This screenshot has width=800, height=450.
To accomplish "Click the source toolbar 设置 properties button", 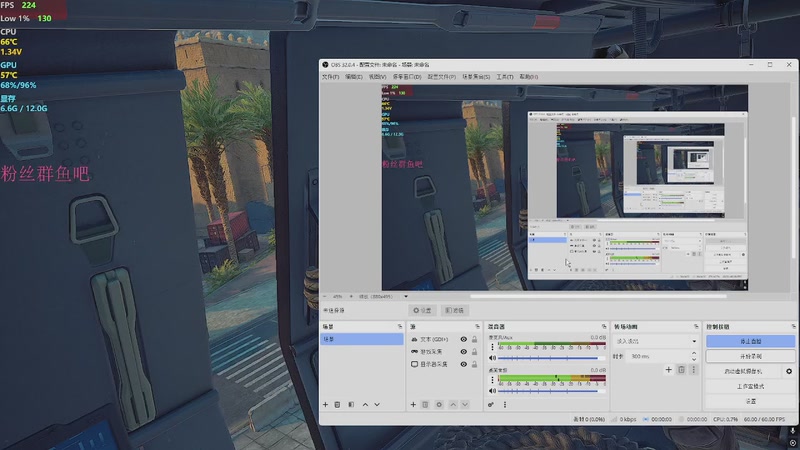I will click(x=423, y=310).
